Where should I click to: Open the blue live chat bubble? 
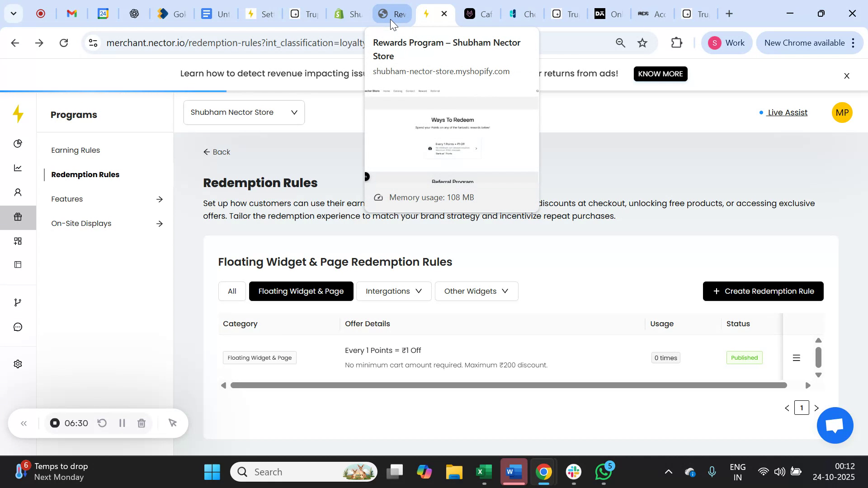pos(835,425)
